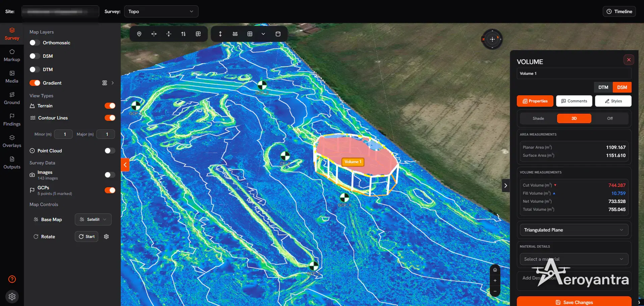Enable the Point Cloud toggle

(x=110, y=151)
